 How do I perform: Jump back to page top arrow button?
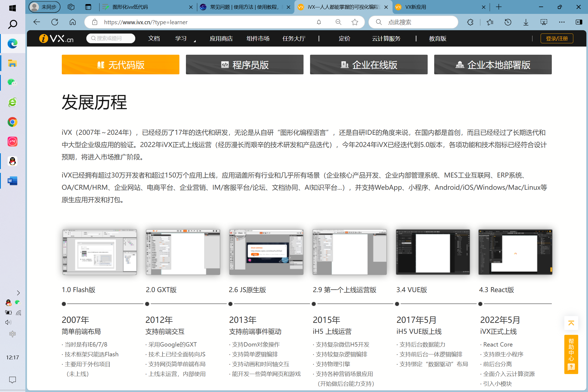pos(571,323)
